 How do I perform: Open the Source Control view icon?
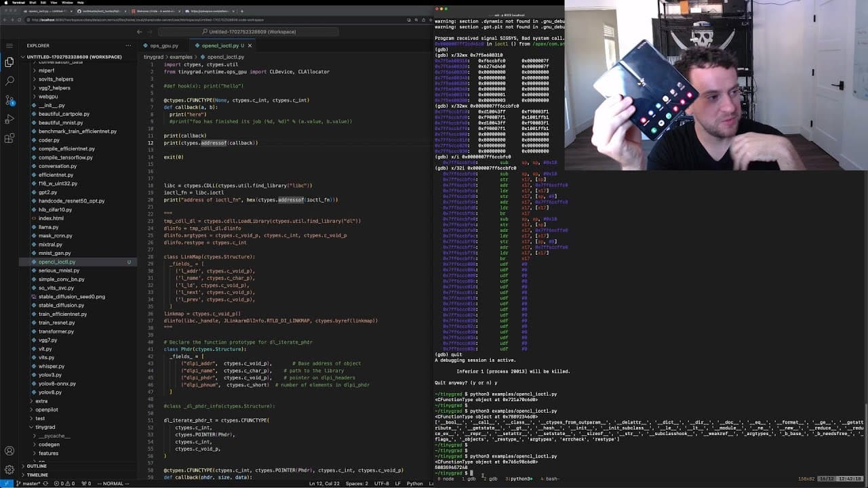coord(9,100)
